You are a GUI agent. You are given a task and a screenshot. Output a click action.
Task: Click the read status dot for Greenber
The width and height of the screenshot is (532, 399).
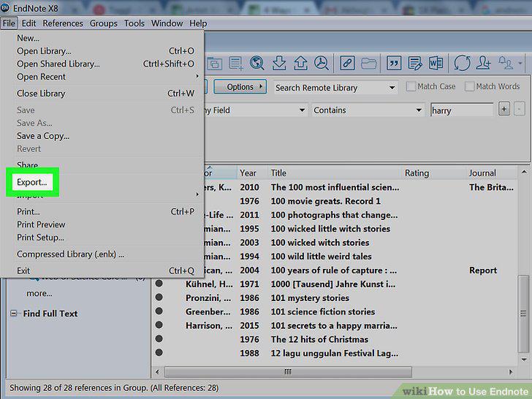click(x=159, y=311)
